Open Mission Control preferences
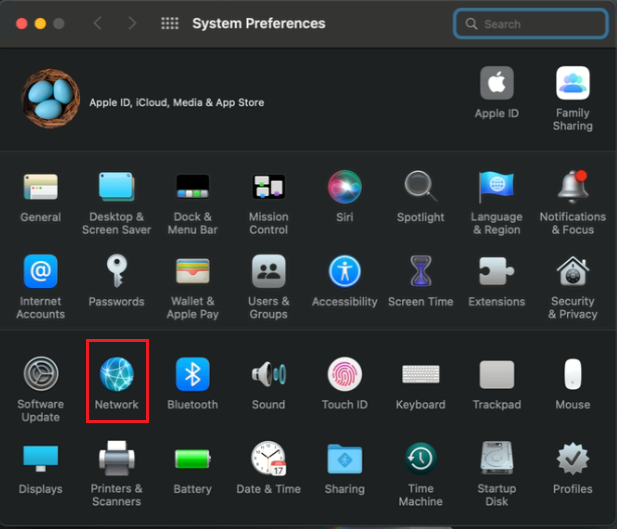The height and width of the screenshot is (529, 617). (268, 187)
